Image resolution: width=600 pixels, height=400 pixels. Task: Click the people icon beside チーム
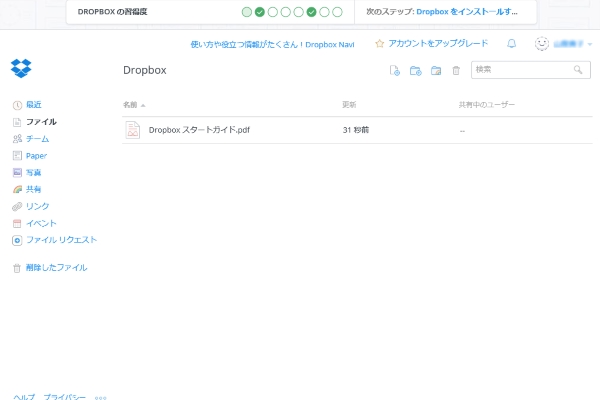[x=17, y=139]
